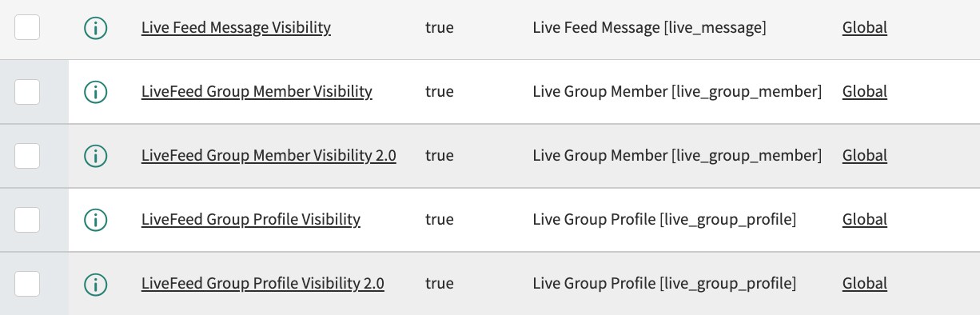Tick the LiveFeed Group Member Visibility 2.0 checkbox
Viewport: 980px width, 315px height.
(x=27, y=156)
